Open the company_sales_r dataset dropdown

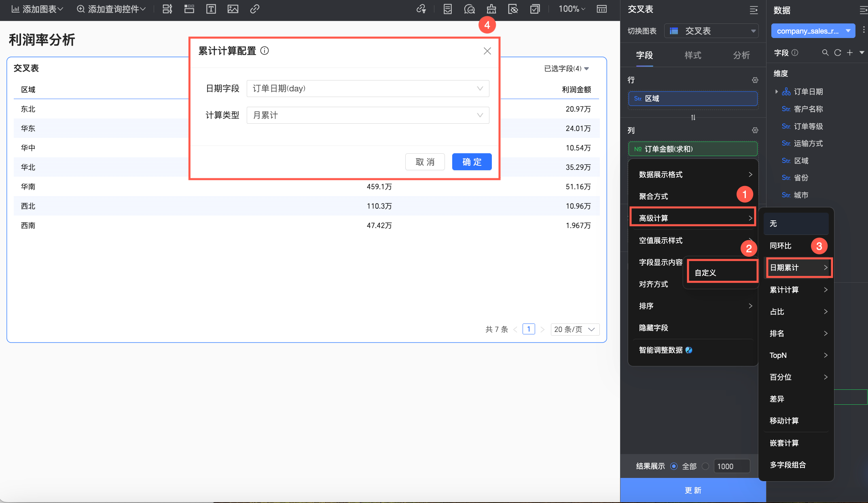point(813,31)
